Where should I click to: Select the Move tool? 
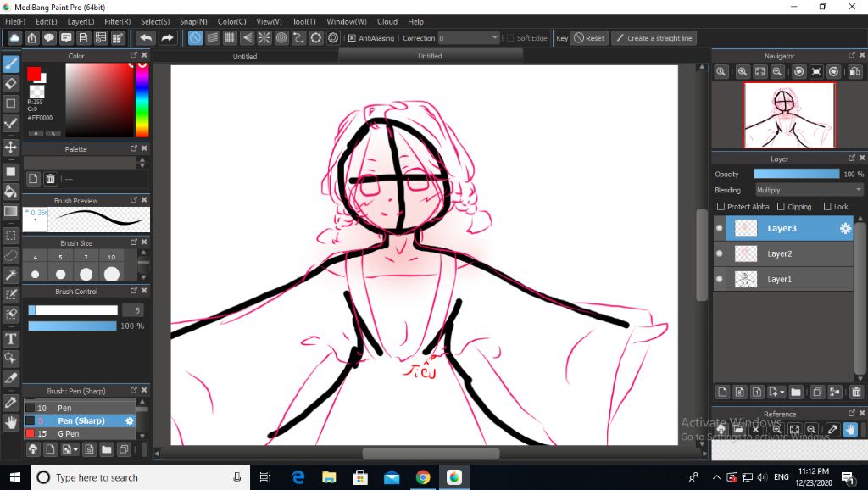pyautogui.click(x=10, y=148)
